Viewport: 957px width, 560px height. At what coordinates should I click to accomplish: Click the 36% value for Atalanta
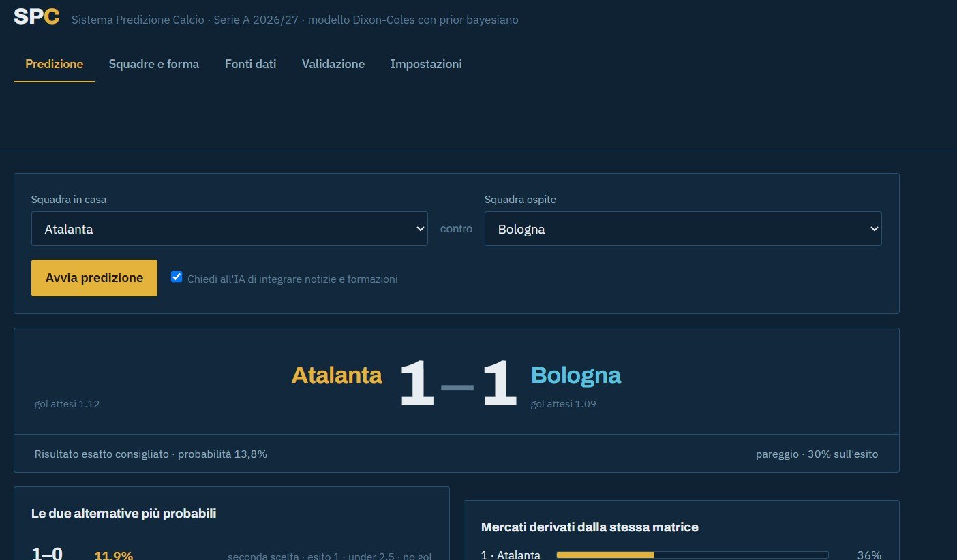point(869,555)
